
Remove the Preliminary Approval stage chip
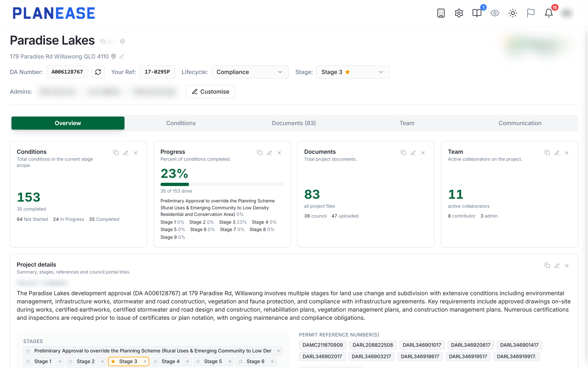click(x=278, y=351)
